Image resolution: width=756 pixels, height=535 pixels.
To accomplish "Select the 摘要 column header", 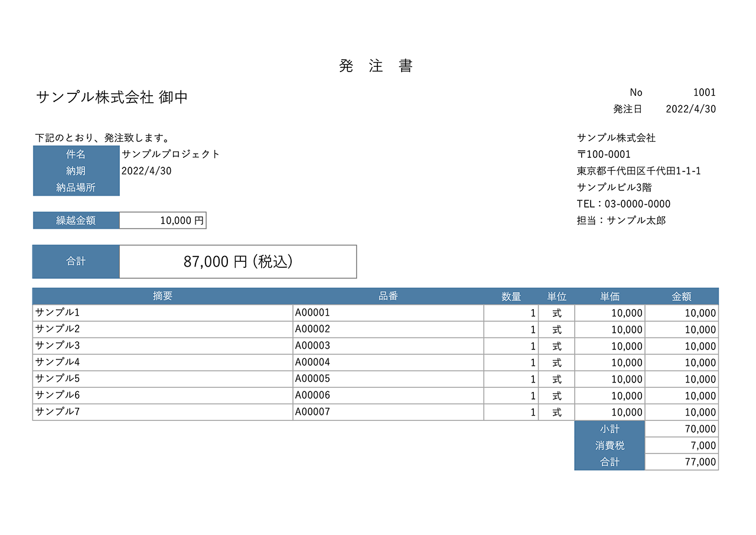I will pos(162,296).
